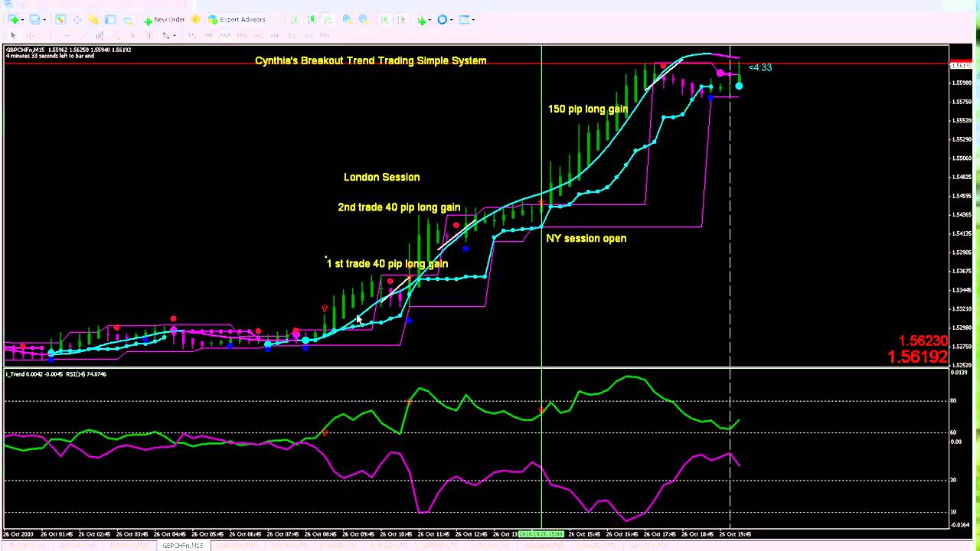Image resolution: width=980 pixels, height=551 pixels.
Task: Toggle chart auto scroll
Action: tap(384, 20)
